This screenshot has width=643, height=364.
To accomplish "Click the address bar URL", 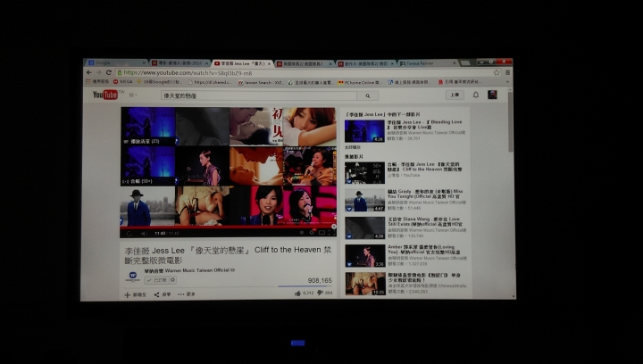I will pyautogui.click(x=188, y=73).
